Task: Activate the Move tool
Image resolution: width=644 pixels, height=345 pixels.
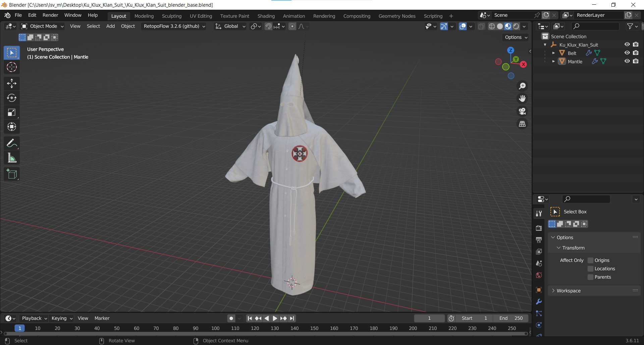Action: (12, 83)
